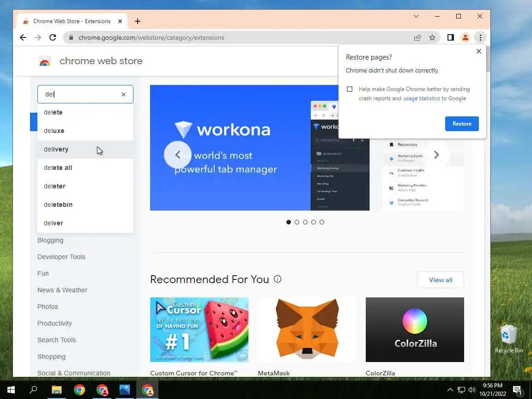
Task: Click the address bar URL
Action: click(x=151, y=38)
